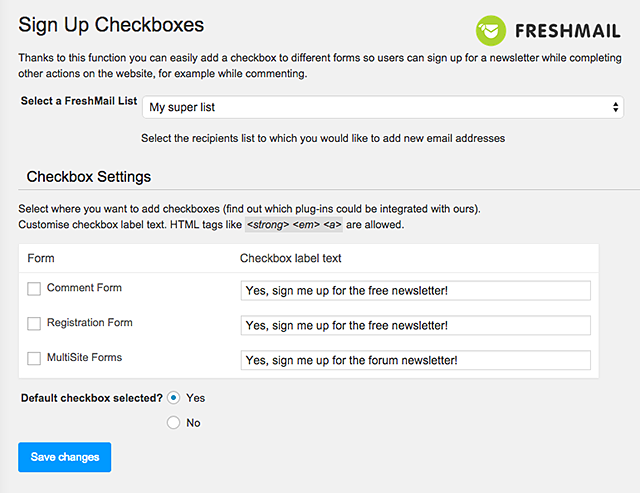The height and width of the screenshot is (493, 640).
Task: Click the Comment Form label text
Action: [84, 288]
